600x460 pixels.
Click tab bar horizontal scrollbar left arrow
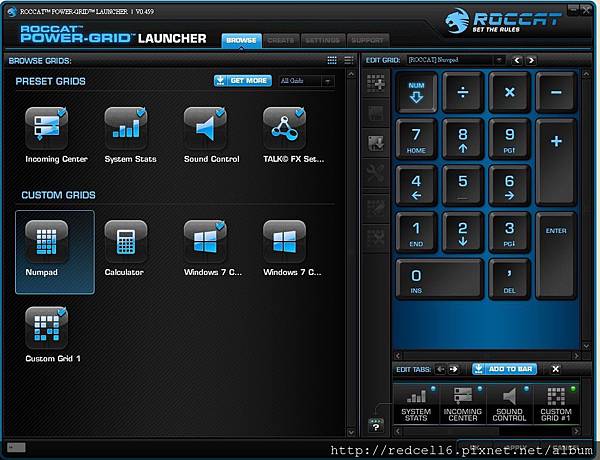pos(398,431)
